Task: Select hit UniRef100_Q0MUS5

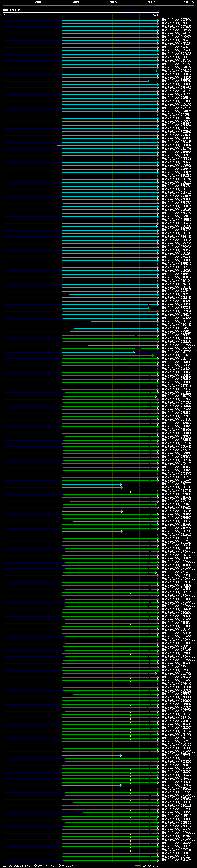Action: [176, 436]
